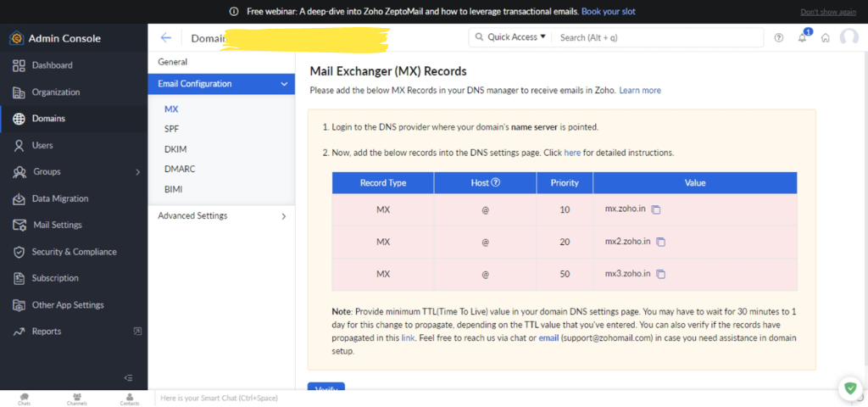
Task: Click the Learn more link
Action: coord(639,90)
